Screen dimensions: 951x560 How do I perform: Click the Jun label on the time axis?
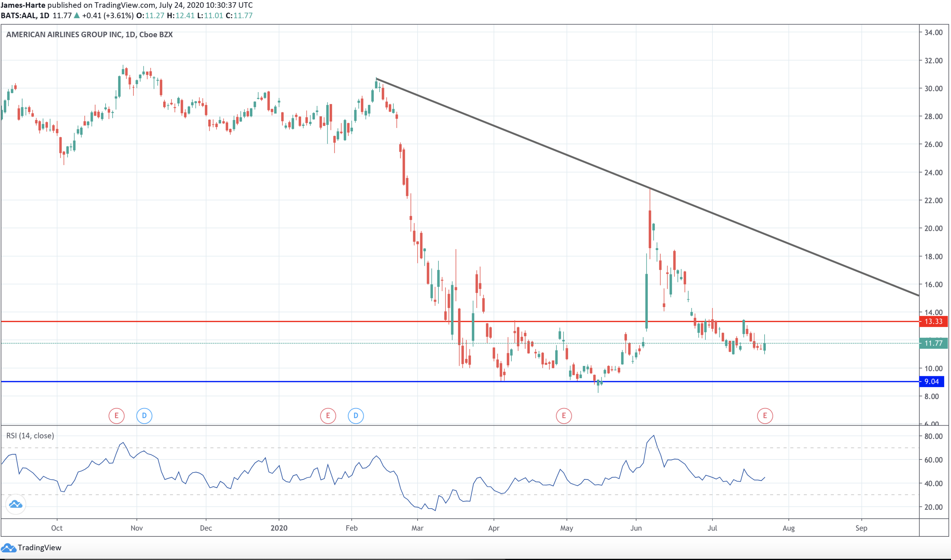pyautogui.click(x=636, y=528)
